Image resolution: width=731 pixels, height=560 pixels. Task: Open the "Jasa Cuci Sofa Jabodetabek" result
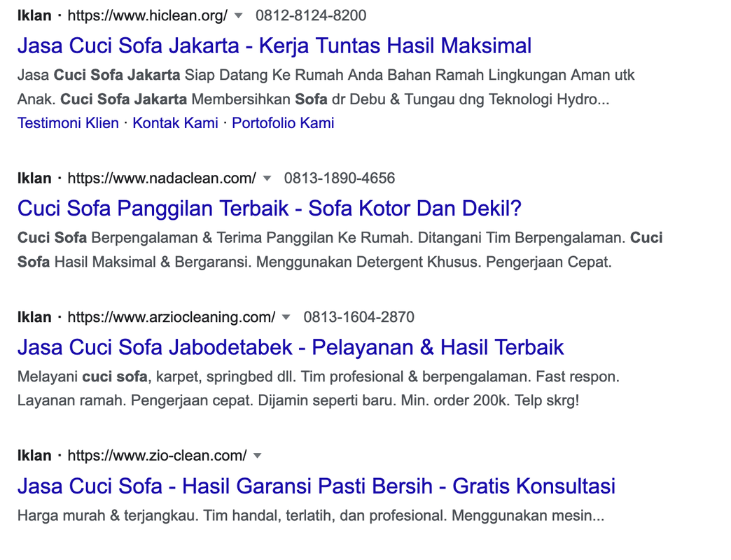click(x=291, y=347)
